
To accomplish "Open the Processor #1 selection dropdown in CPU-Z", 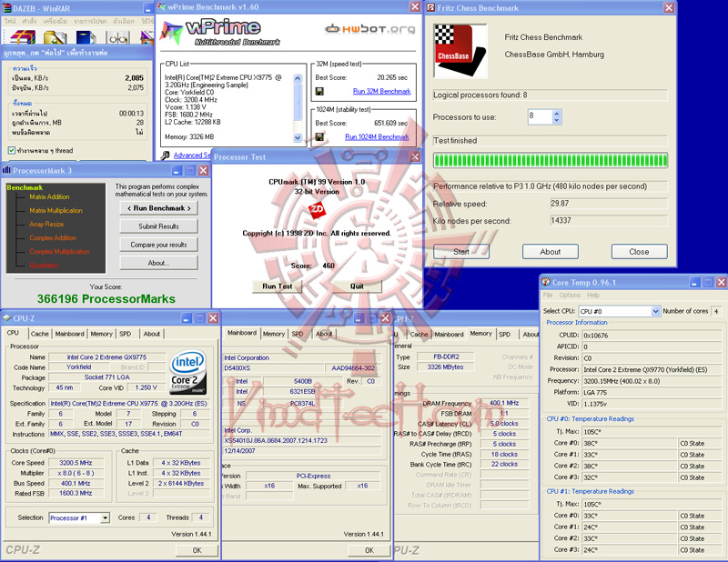I will click(106, 518).
